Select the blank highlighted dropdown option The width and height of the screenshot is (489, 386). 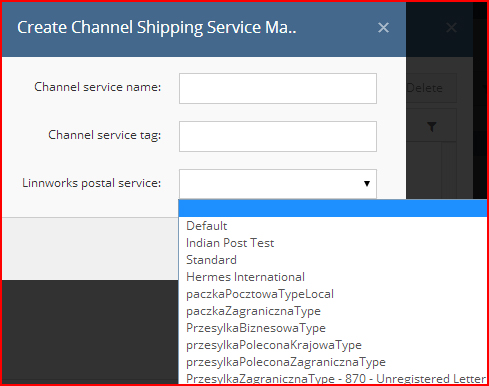point(333,208)
